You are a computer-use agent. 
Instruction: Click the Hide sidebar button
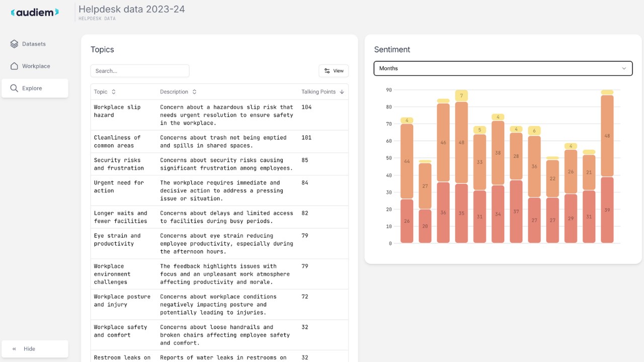coord(35,348)
